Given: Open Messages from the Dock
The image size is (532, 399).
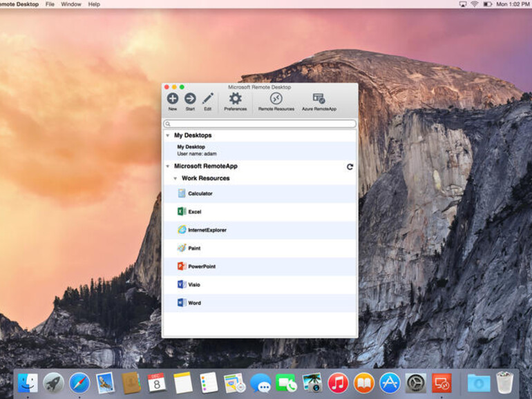Looking at the screenshot, I should (260, 384).
